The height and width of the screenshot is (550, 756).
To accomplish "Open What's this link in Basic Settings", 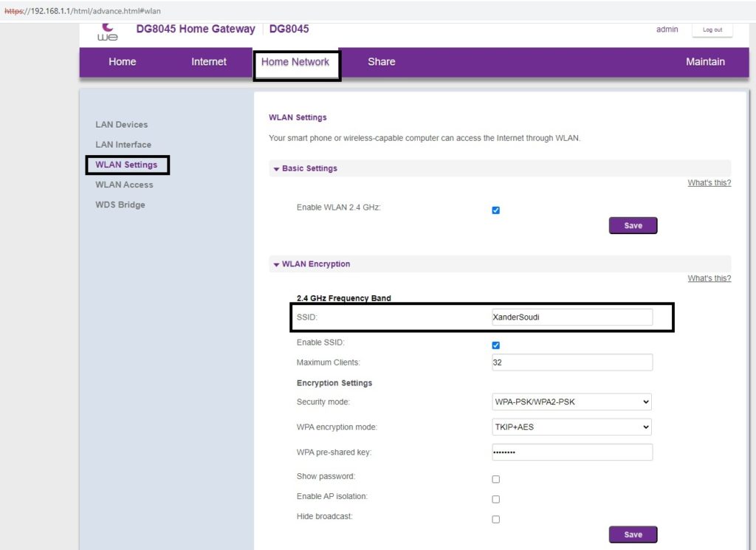I will 709,183.
